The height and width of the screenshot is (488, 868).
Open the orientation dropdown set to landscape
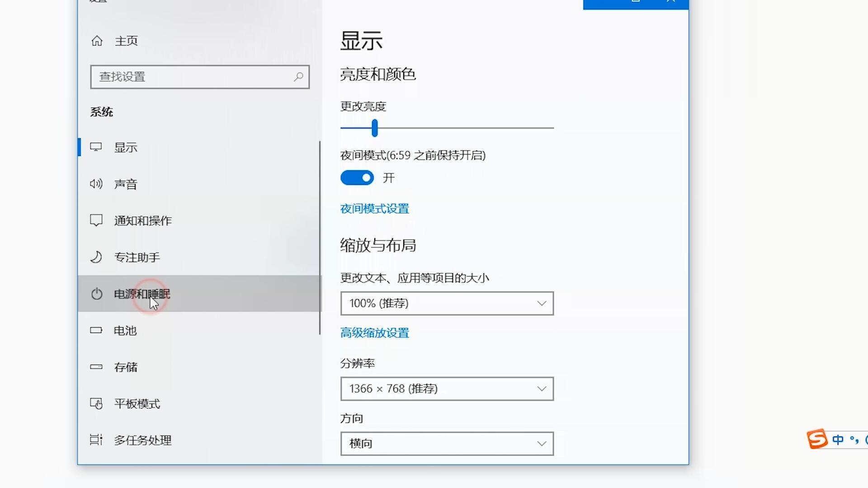coord(447,444)
